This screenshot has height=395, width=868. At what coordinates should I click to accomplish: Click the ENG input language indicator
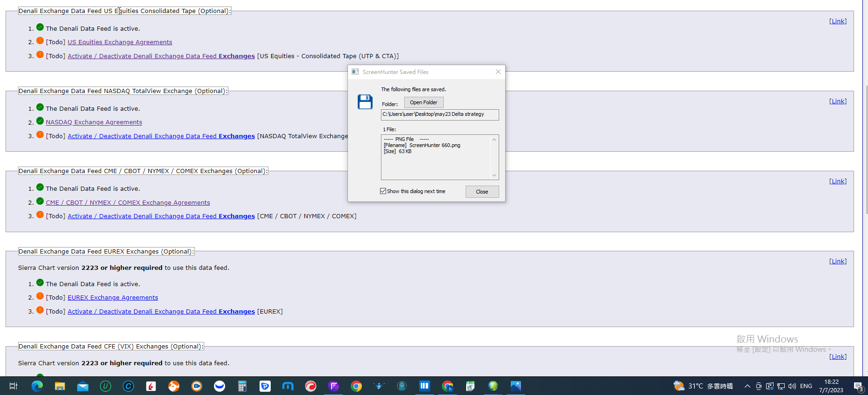pos(806,386)
